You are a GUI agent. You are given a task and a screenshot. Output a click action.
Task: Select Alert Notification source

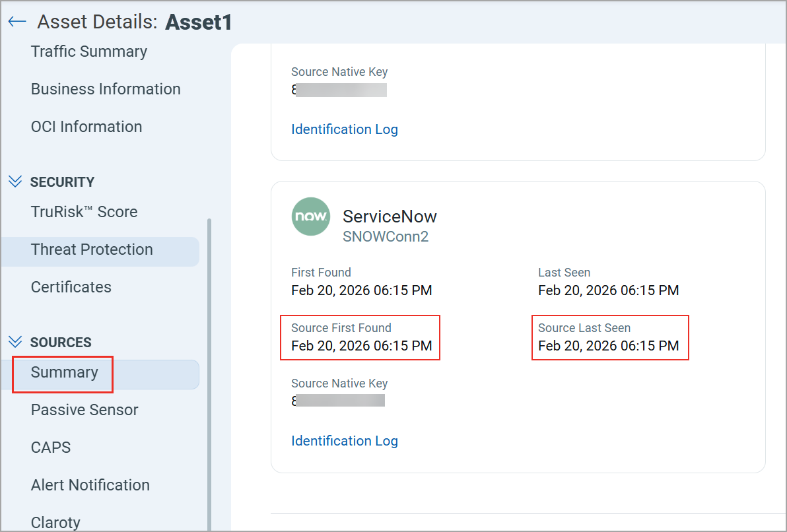(90, 485)
